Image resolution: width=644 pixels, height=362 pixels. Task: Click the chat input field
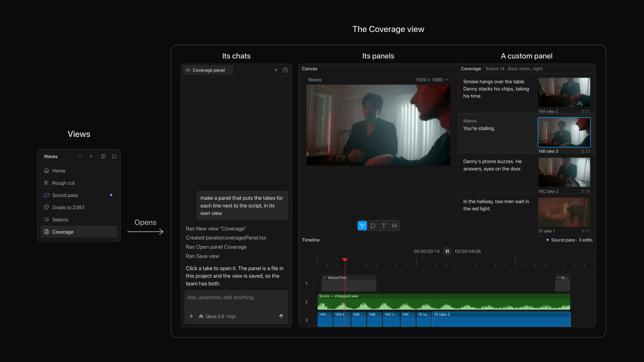click(x=236, y=297)
